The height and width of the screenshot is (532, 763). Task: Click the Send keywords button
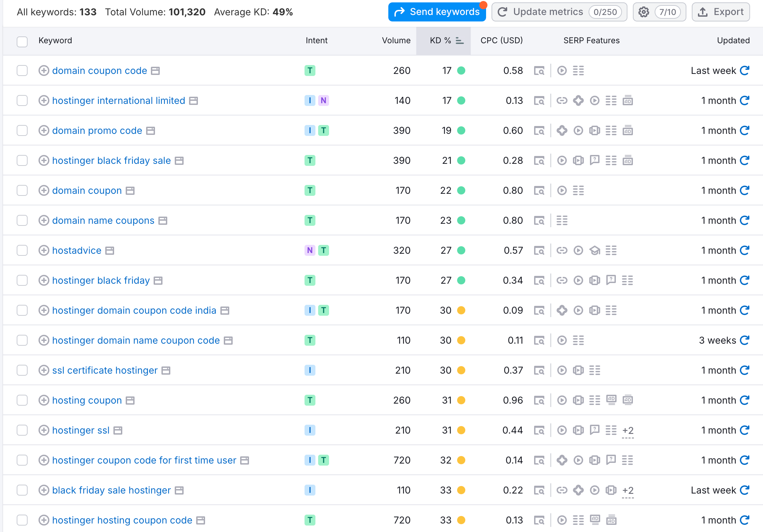[x=437, y=11]
